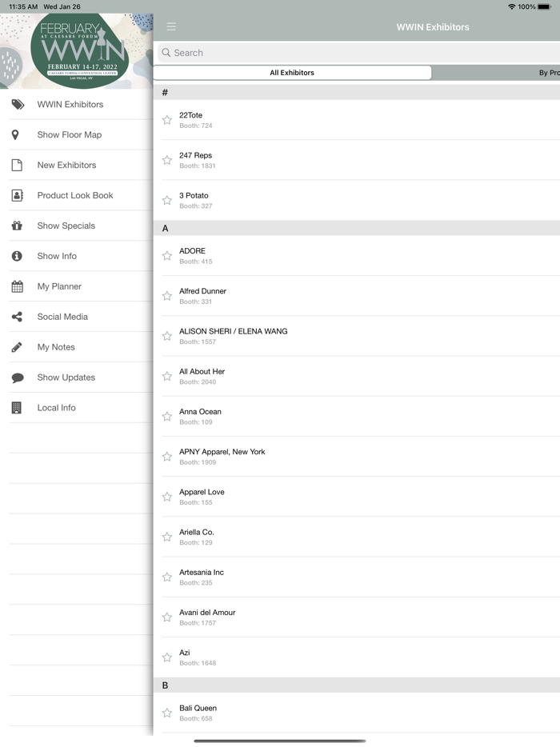Tap the WWIN February event banner
Viewport: 560px width, 747px height.
77,50
